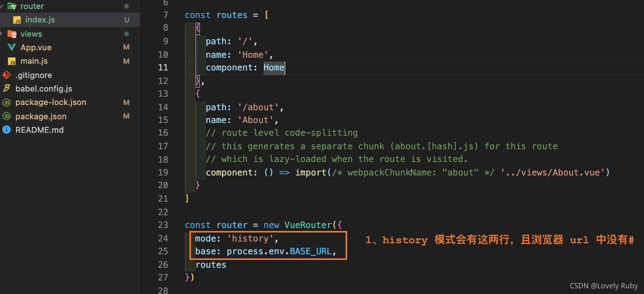Click the routes property on line 26
This screenshot has width=644, height=294.
[211, 265]
